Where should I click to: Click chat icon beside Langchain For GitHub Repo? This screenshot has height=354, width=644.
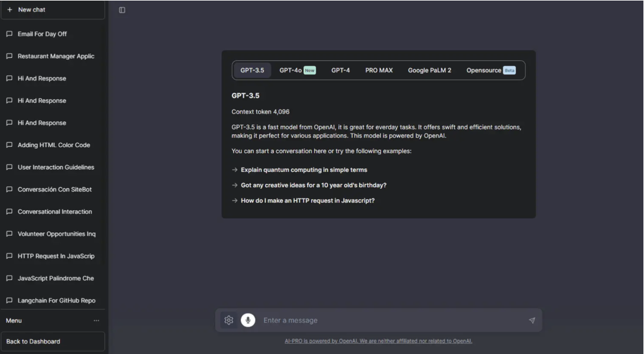[9, 300]
